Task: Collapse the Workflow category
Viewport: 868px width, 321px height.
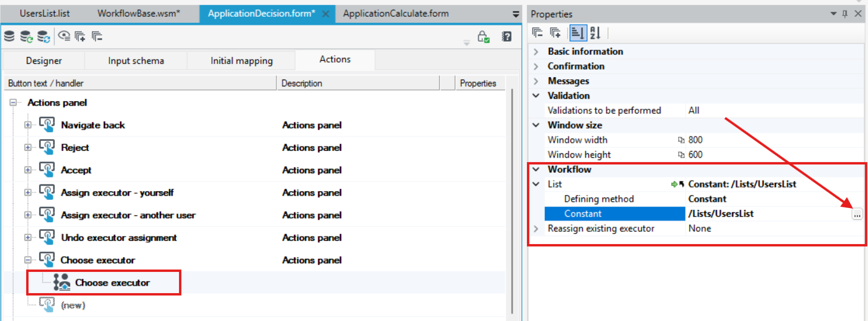Action: pyautogui.click(x=536, y=170)
